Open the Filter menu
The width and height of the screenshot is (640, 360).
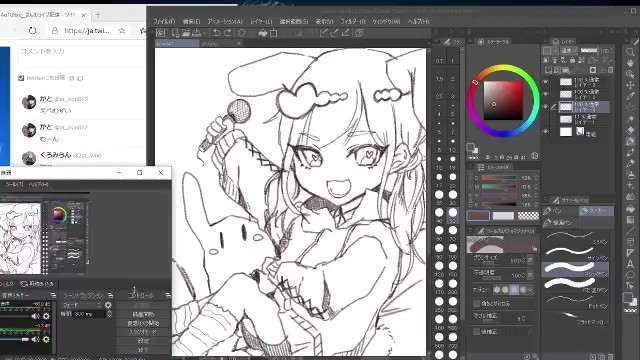[353, 21]
